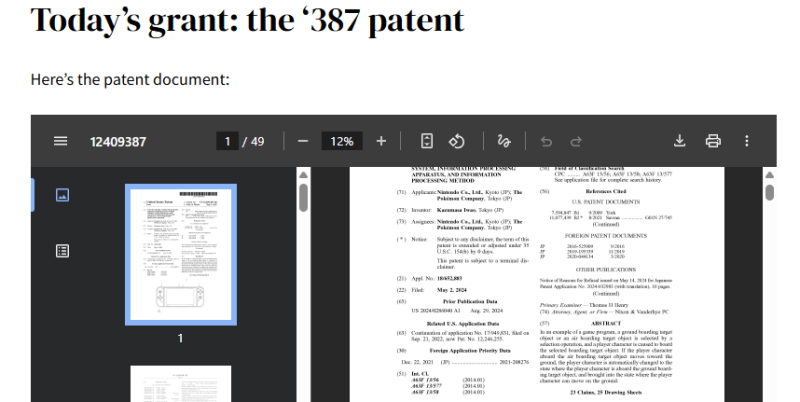Click the undo arrow in the PDF toolbar

click(546, 141)
